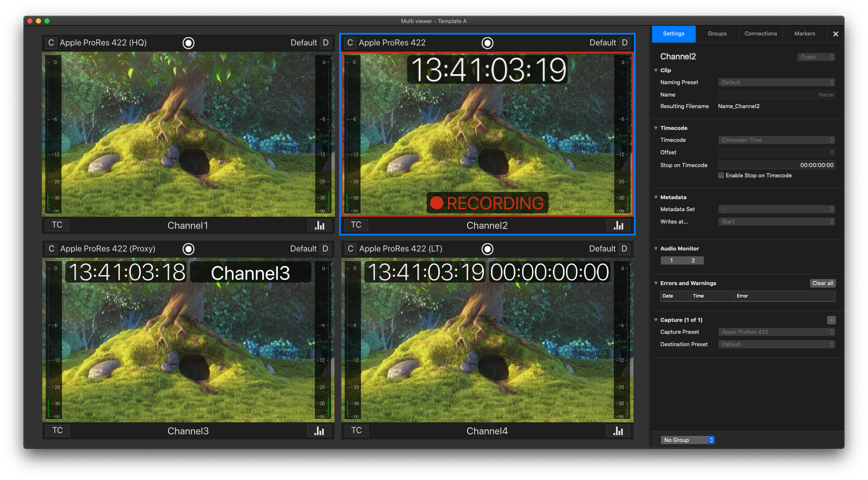Click the Stop on Timecode field
The height and width of the screenshot is (480, 868).
coord(777,165)
